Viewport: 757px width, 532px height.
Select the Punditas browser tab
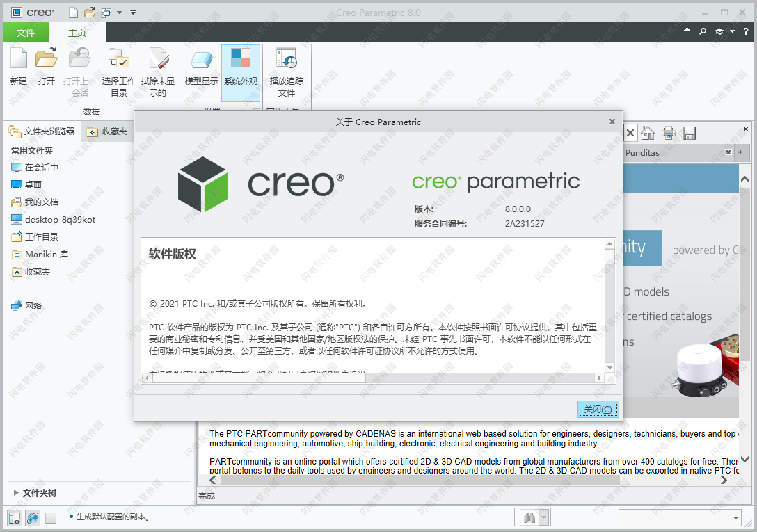point(676,152)
